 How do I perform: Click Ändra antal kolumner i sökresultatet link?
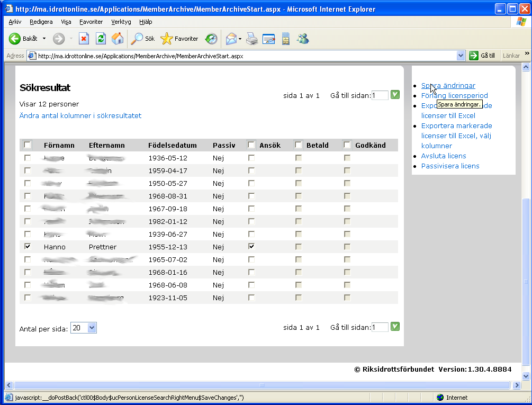click(x=80, y=115)
